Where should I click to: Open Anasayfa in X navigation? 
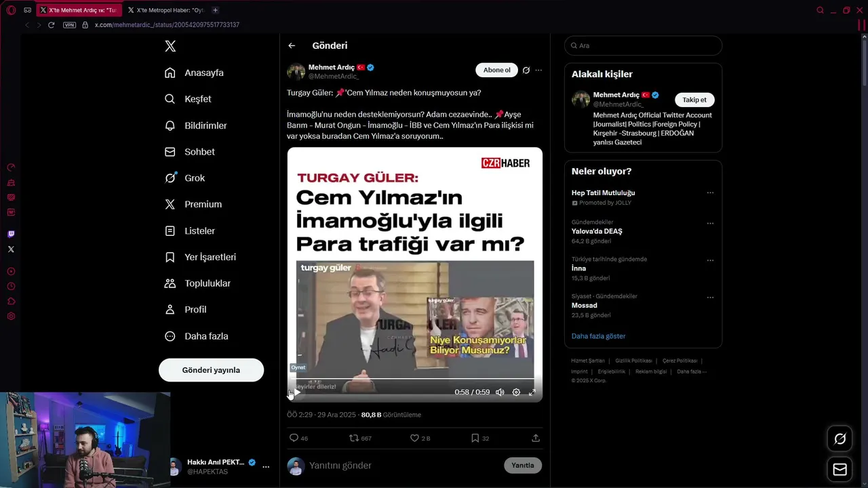click(194, 73)
